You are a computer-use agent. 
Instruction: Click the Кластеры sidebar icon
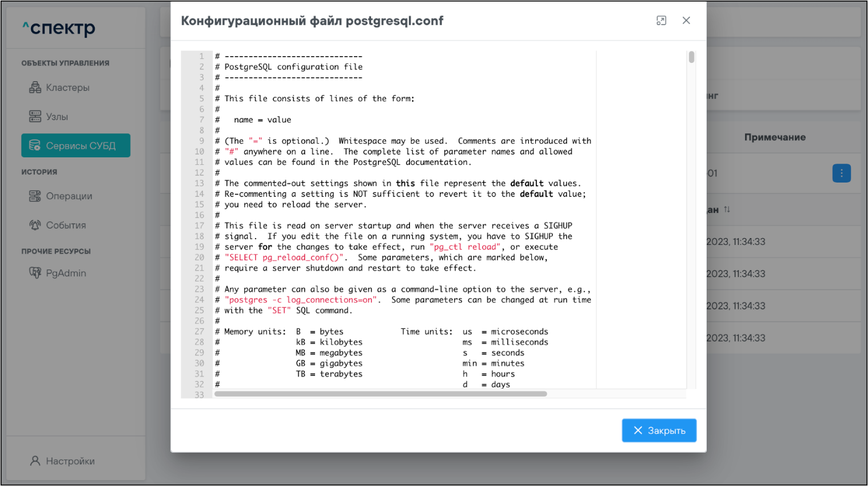pos(35,88)
